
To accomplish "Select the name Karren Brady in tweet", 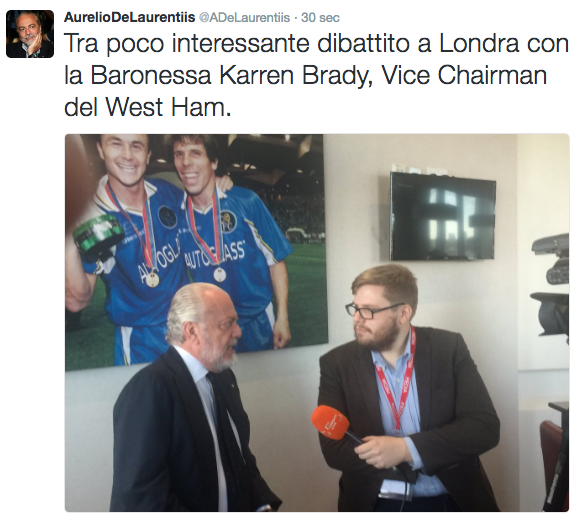I will [x=296, y=76].
